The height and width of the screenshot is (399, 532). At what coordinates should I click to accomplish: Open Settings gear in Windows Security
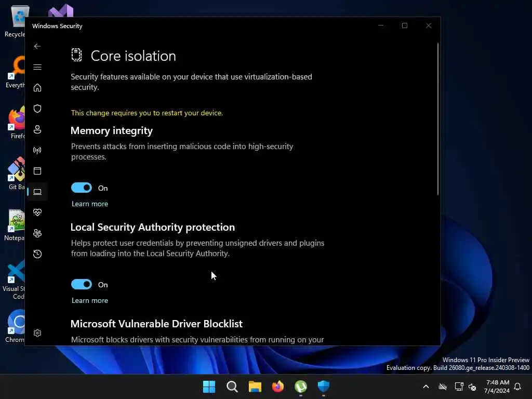(x=37, y=333)
